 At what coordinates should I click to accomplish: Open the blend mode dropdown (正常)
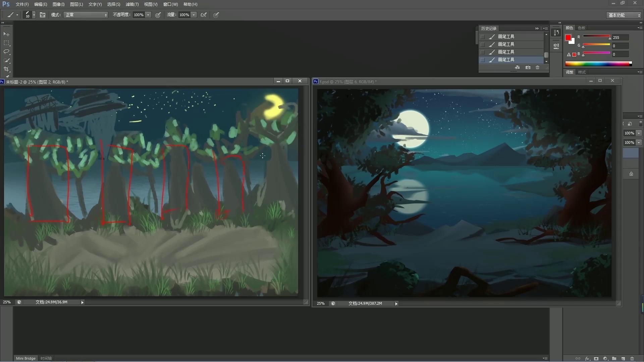(86, 15)
